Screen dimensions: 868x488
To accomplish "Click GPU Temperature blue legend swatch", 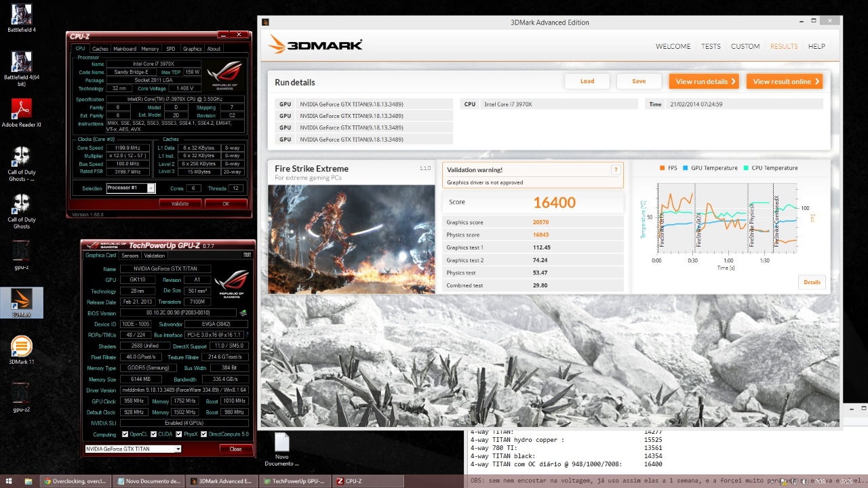I will point(686,168).
